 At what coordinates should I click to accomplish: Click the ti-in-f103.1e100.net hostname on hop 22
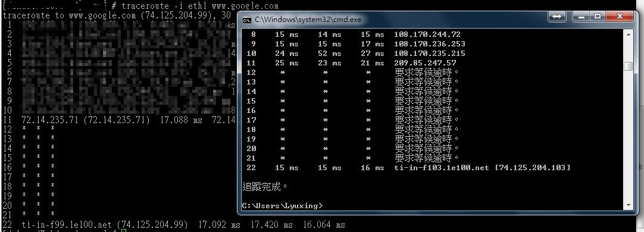(x=442, y=168)
